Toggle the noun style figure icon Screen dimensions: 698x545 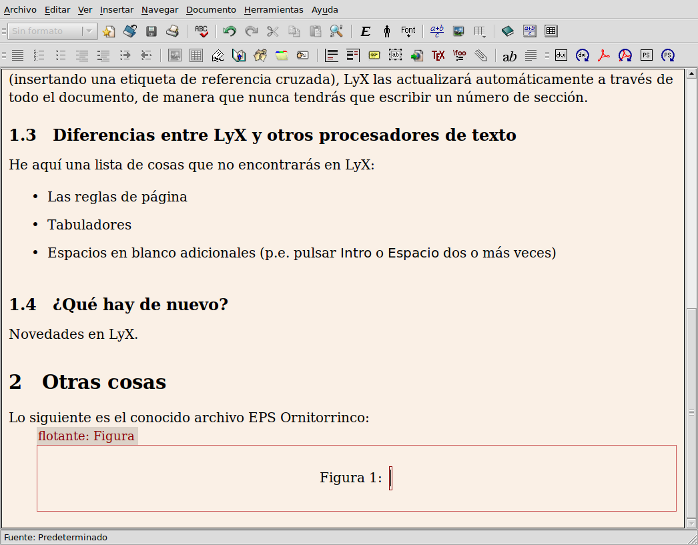coord(387,31)
